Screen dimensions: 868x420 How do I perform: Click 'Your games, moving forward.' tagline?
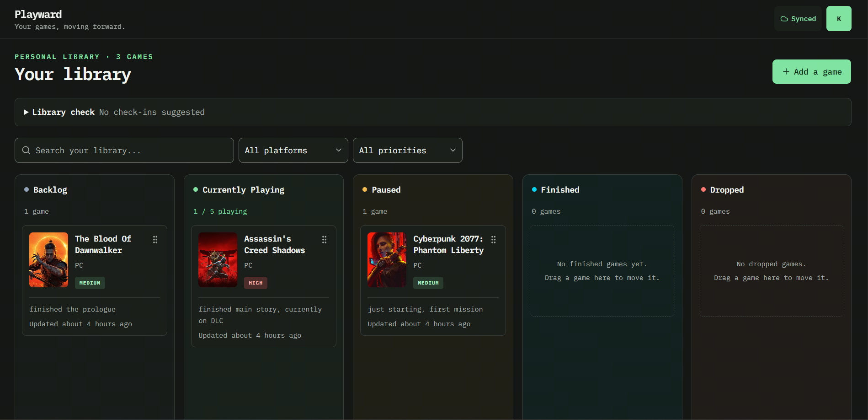click(69, 27)
